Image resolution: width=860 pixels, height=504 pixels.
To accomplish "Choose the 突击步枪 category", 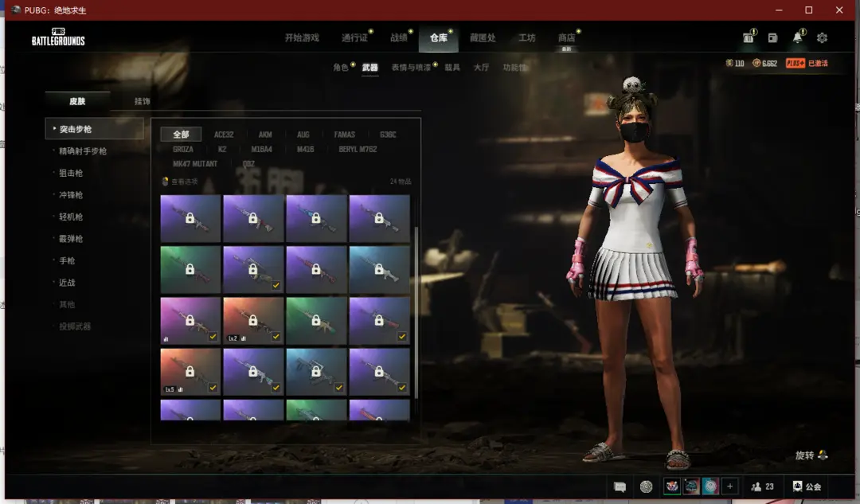I will (x=94, y=129).
